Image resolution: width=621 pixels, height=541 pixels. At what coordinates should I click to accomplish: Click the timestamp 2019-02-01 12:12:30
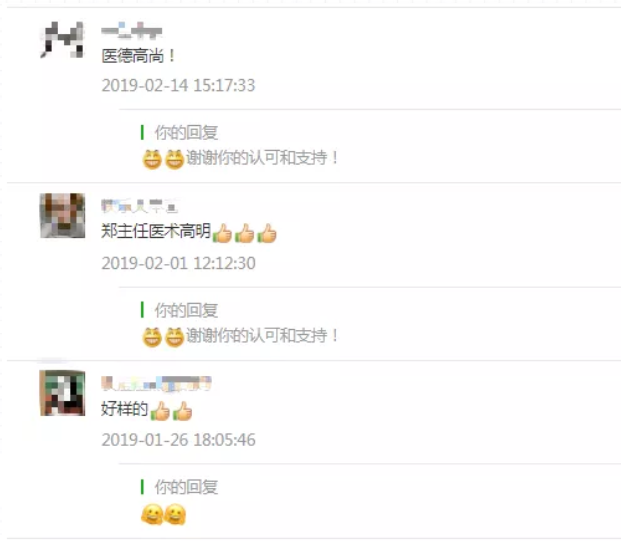click(178, 263)
